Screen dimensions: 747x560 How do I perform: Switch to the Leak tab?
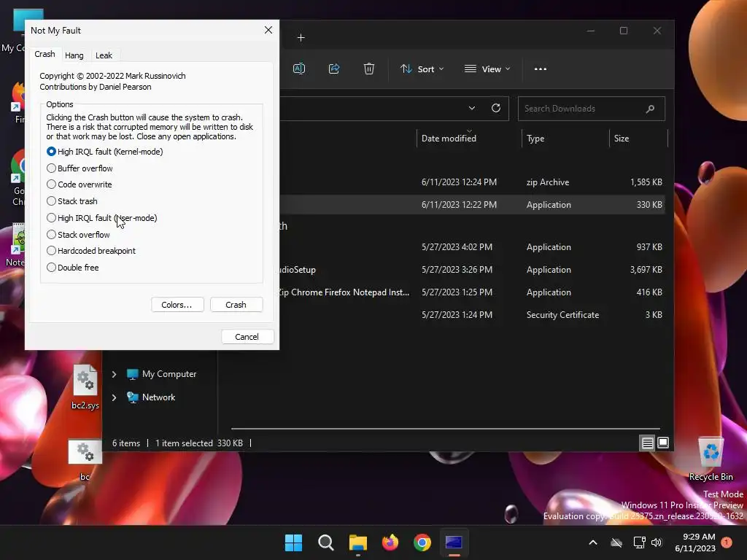pos(104,55)
